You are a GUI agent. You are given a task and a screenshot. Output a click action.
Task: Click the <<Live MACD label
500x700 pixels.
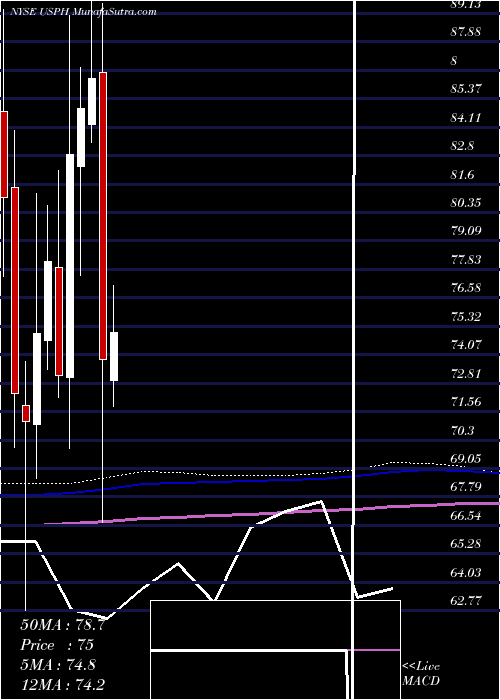point(421,674)
